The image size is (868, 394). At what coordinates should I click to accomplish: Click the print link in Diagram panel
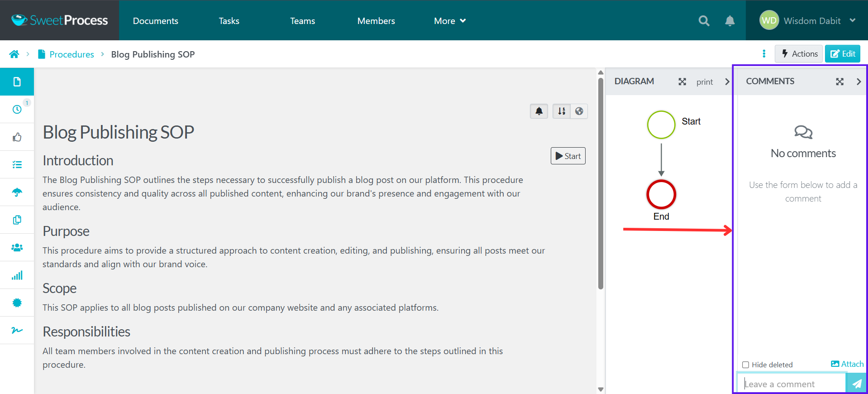coord(705,82)
